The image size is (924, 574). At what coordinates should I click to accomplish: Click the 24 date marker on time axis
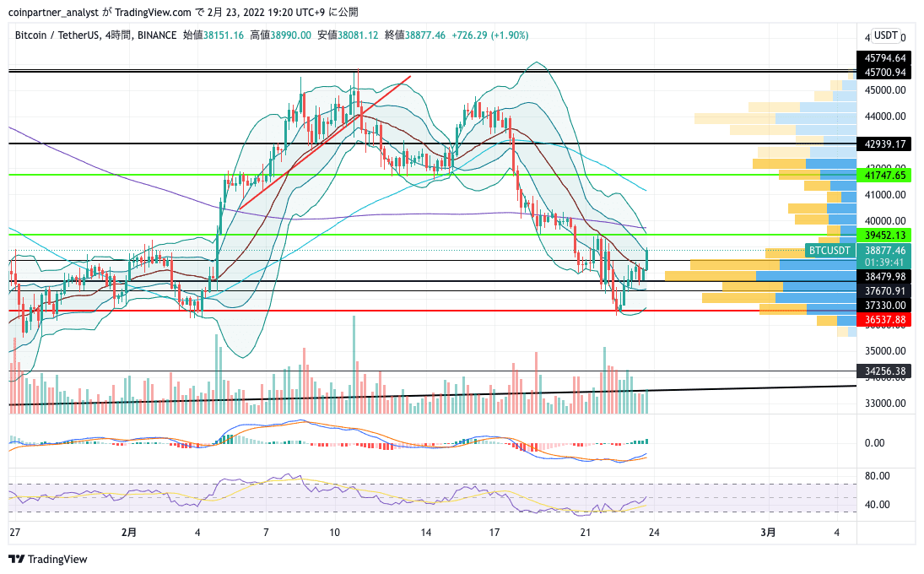(x=653, y=533)
